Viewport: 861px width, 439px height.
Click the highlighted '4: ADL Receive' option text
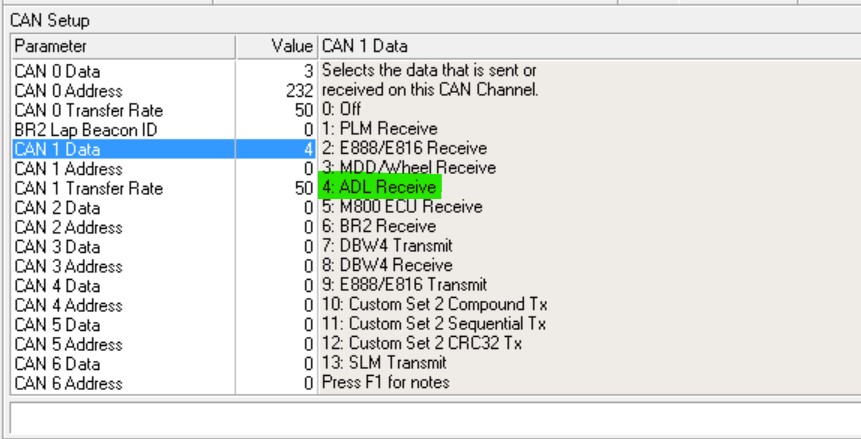pos(379,187)
